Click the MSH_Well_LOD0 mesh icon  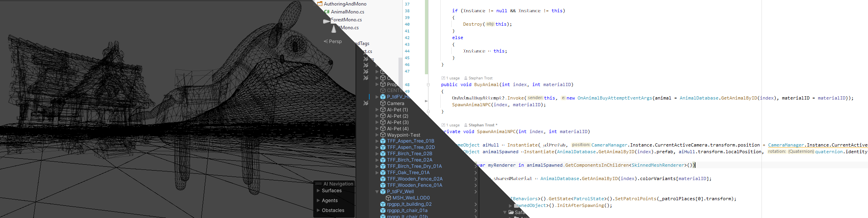388,198
